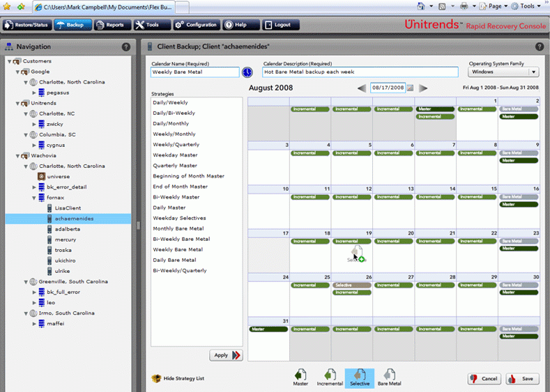Click the LisaClient computer icon
The height and width of the screenshot is (392, 550).
click(x=49, y=208)
